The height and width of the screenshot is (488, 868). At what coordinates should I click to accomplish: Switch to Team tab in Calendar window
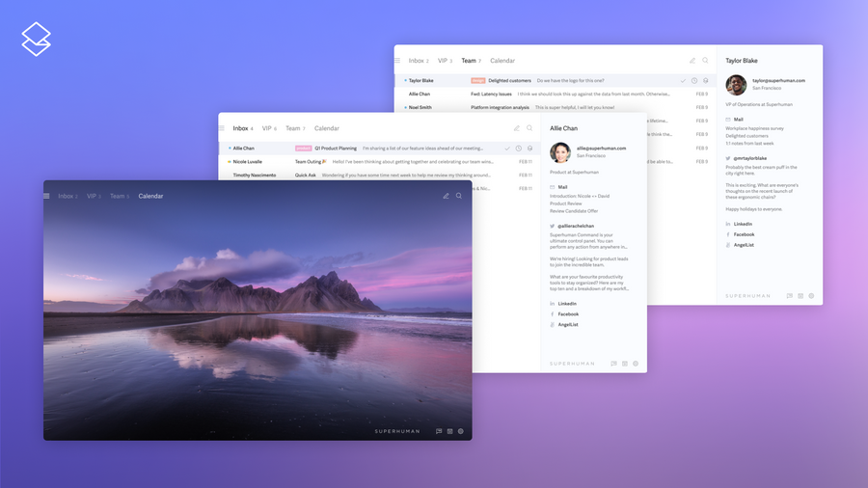[x=119, y=196]
